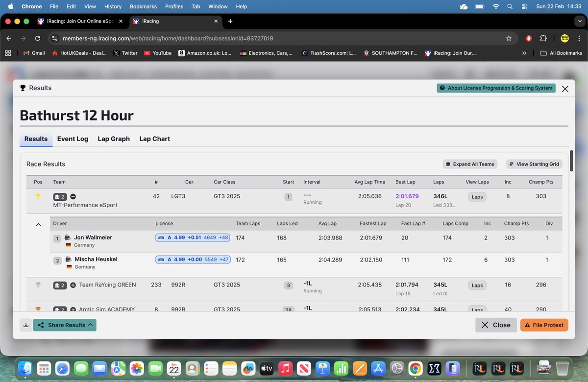Open the Lap Graph tab
Image resolution: width=588 pixels, height=382 pixels.
pos(114,139)
